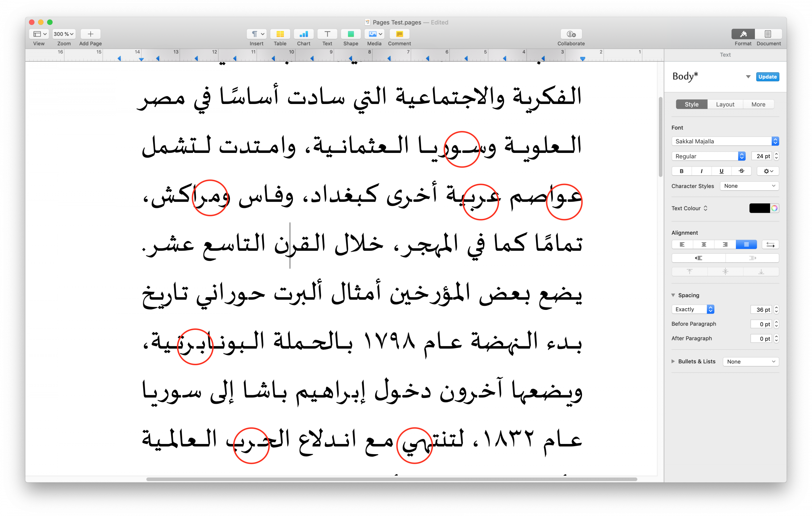Click the Add Page plus icon
The height and width of the screenshot is (516, 812).
pyautogui.click(x=90, y=34)
